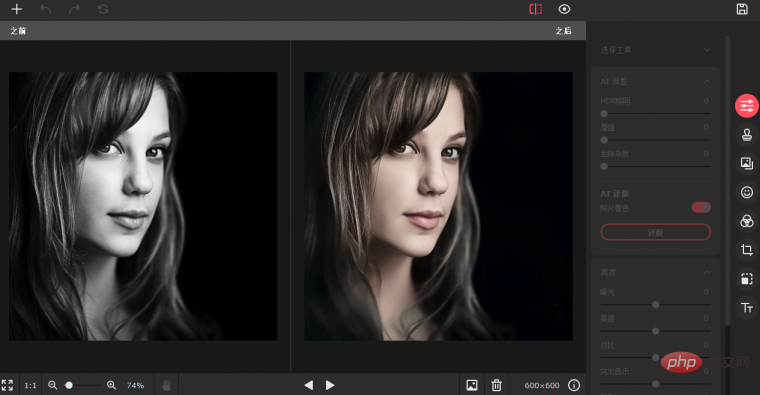This screenshot has height=395, width=760.
Task: Choose the crop tool icon
Action: coord(746,250)
